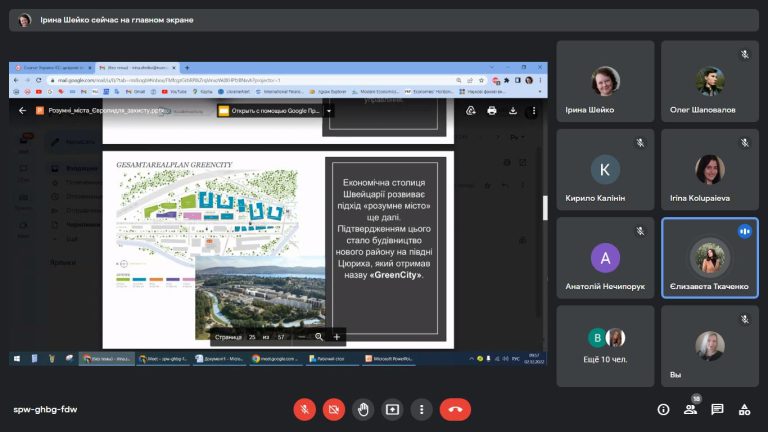Image resolution: width=768 pixels, height=432 pixels.
Task: Click the viewer's back arrow beside the file name
Action: 22,111
